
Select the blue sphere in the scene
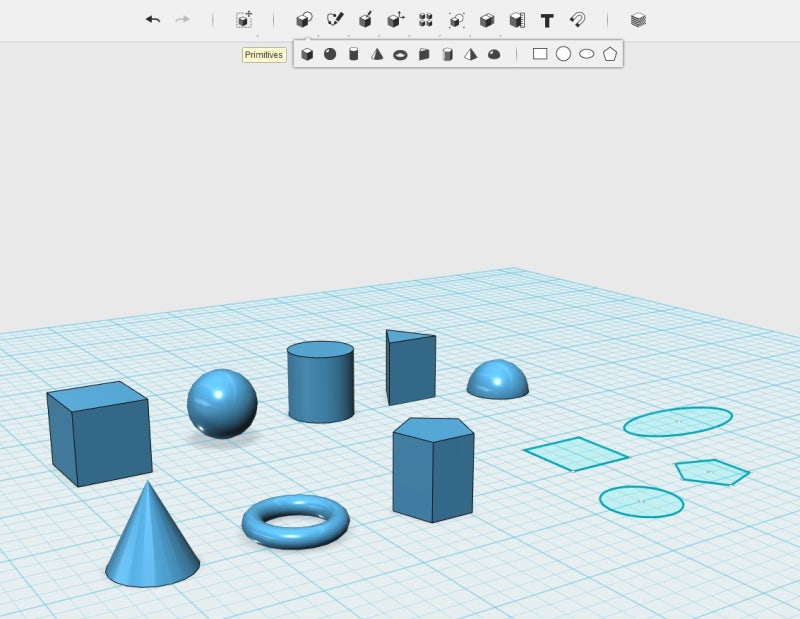(x=222, y=403)
